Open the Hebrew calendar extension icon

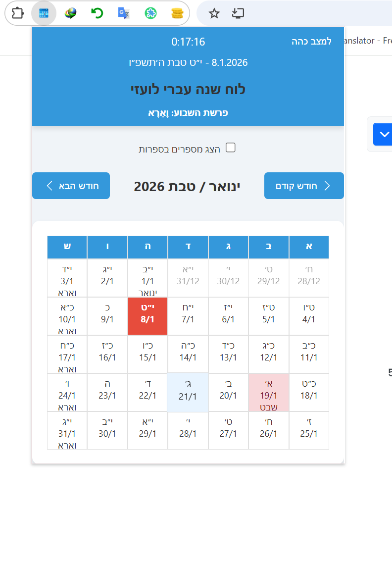pyautogui.click(x=44, y=13)
